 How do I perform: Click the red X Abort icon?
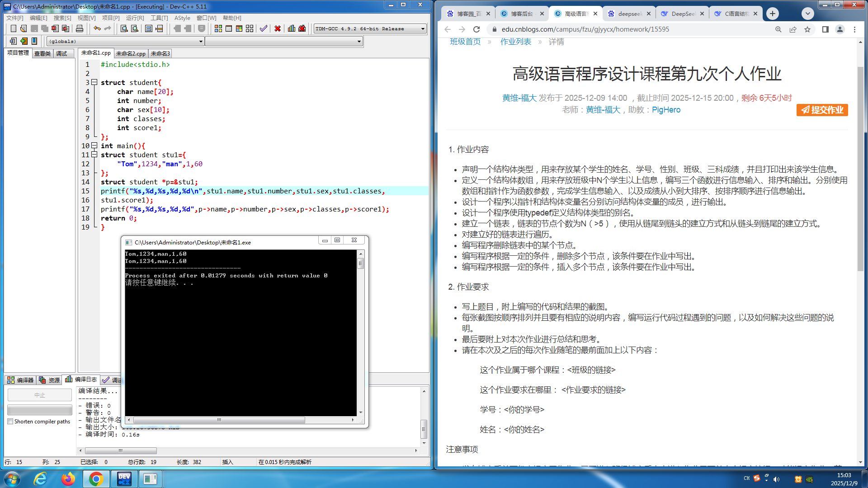tap(278, 28)
